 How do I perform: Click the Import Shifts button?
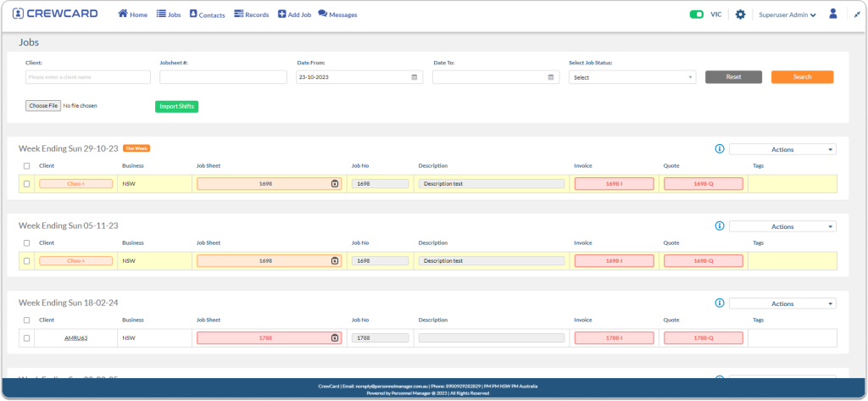pyautogui.click(x=176, y=106)
